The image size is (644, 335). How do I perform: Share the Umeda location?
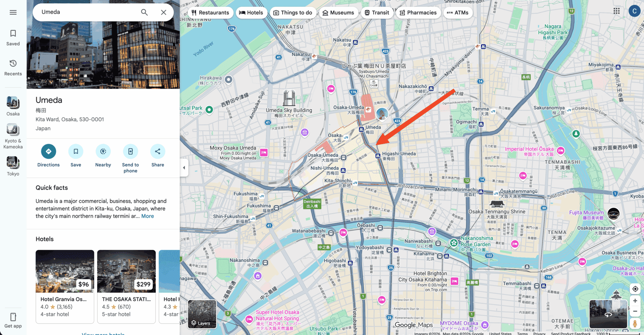[158, 151]
